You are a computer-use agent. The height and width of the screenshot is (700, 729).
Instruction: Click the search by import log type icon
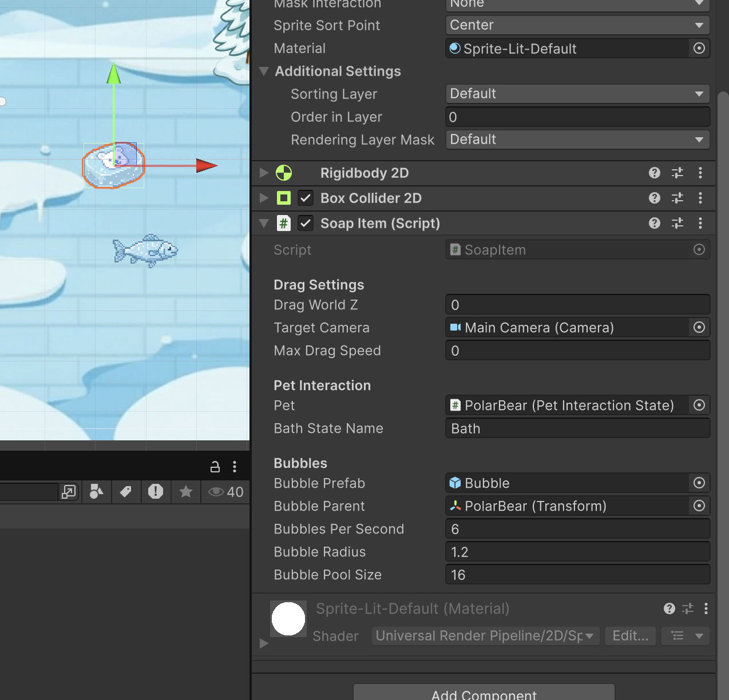pos(156,491)
